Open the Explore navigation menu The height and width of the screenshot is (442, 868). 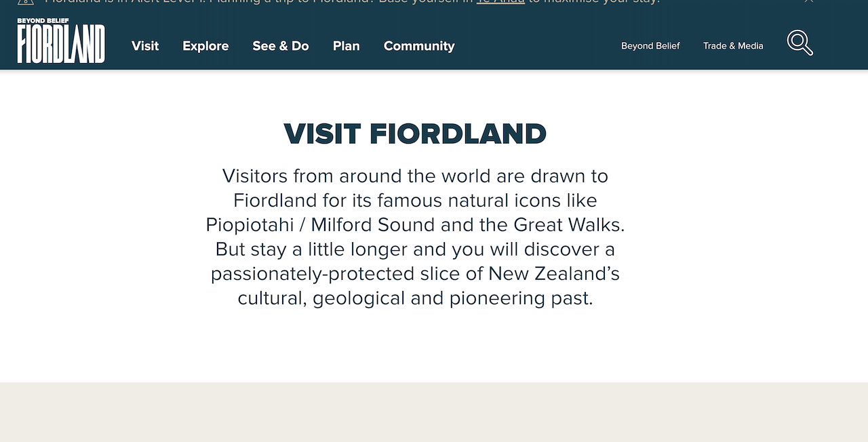(x=205, y=46)
